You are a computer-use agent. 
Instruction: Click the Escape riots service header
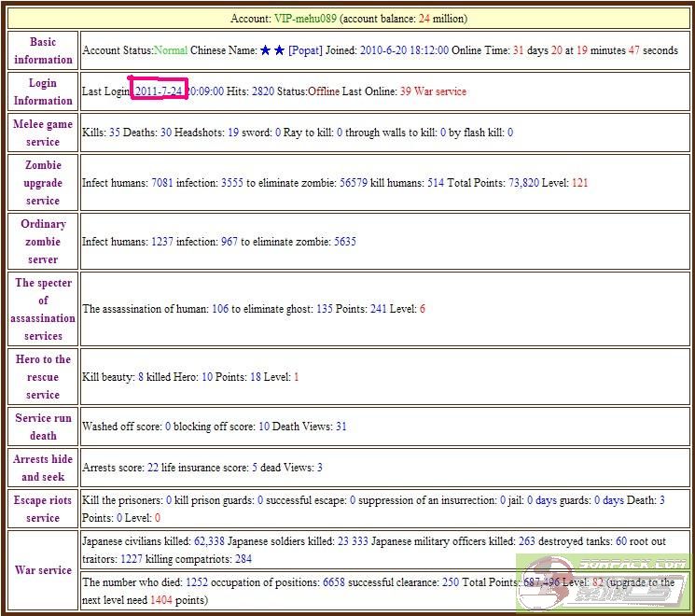pyautogui.click(x=43, y=509)
